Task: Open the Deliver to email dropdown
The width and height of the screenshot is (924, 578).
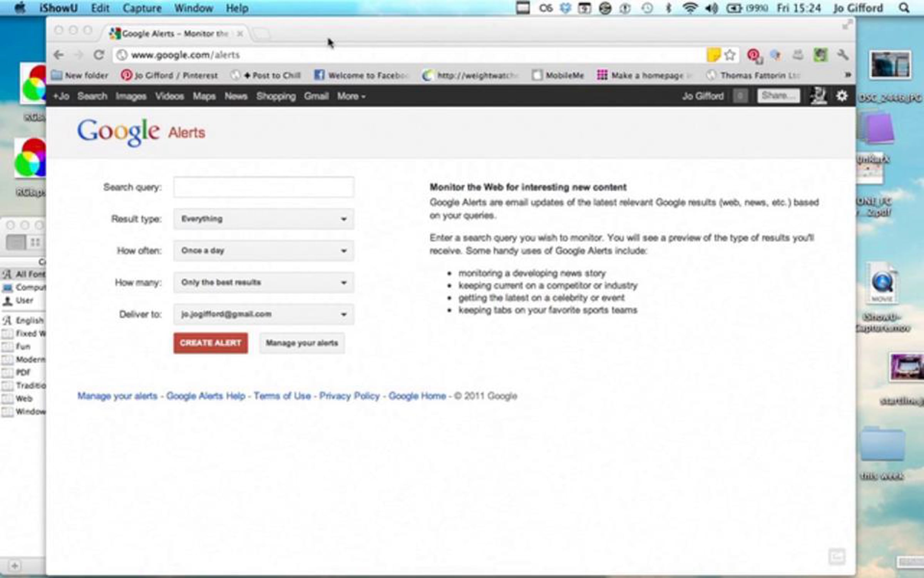Action: (263, 314)
